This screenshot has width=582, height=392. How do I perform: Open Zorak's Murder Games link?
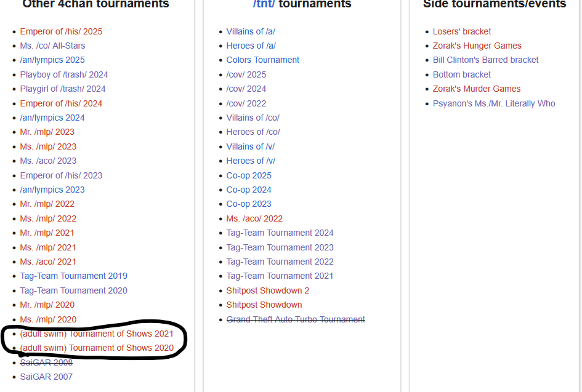pyautogui.click(x=477, y=89)
